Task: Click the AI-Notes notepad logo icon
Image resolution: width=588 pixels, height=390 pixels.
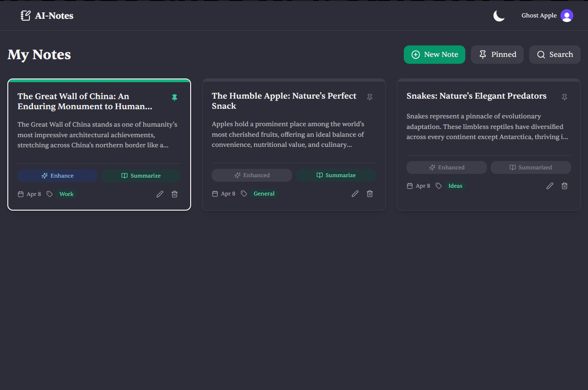Action: 26,16
